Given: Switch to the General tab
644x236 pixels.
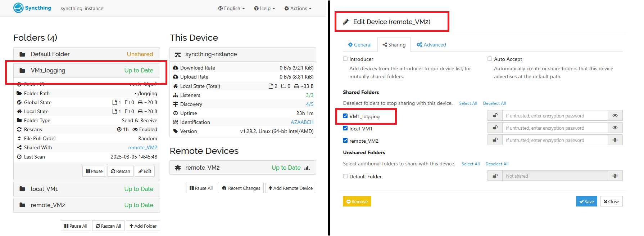Looking at the screenshot, I should (360, 45).
